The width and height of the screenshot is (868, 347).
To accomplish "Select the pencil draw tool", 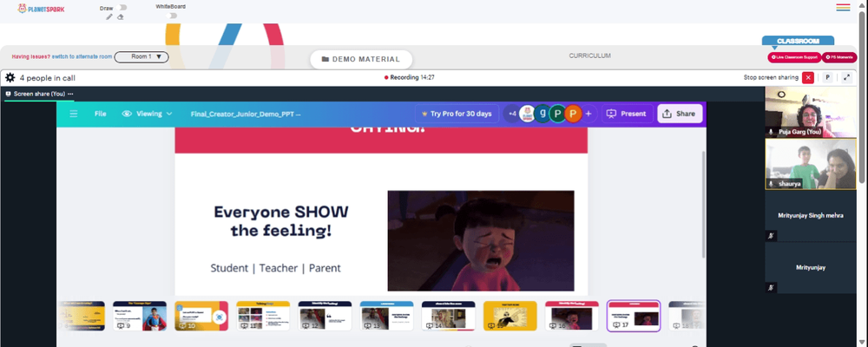I will 109,16.
